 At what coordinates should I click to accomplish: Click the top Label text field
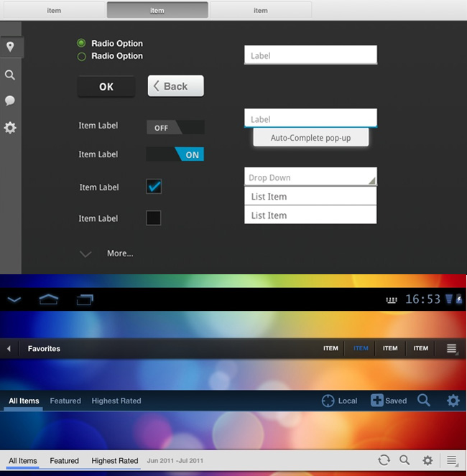[310, 55]
